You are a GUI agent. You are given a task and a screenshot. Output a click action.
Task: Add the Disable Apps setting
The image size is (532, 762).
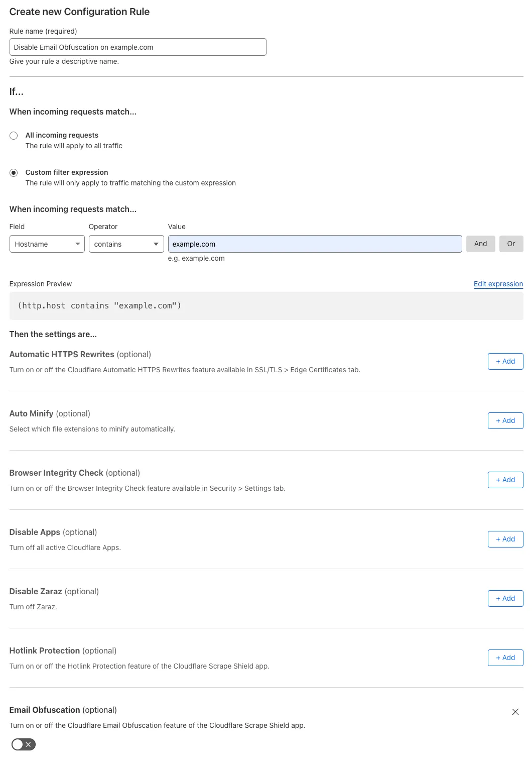[x=505, y=539]
